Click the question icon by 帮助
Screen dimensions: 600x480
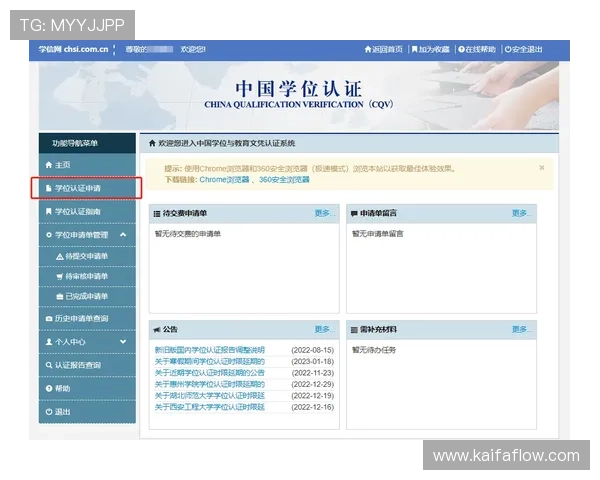tap(49, 389)
